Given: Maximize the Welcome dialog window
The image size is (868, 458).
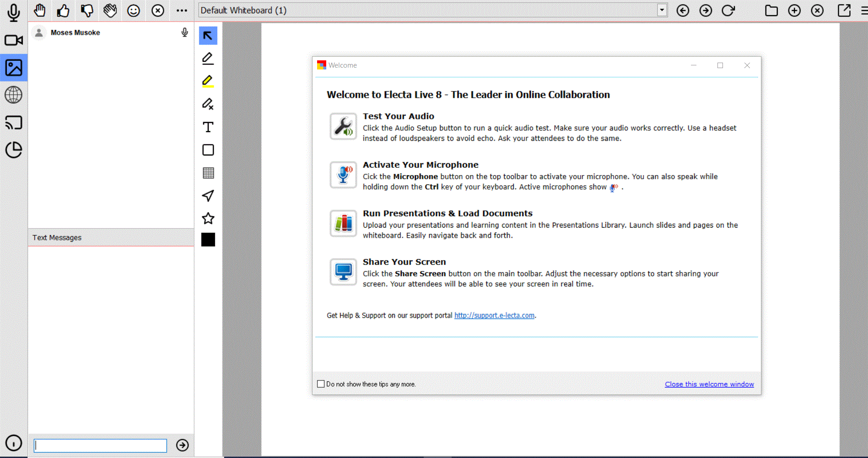Looking at the screenshot, I should point(720,65).
